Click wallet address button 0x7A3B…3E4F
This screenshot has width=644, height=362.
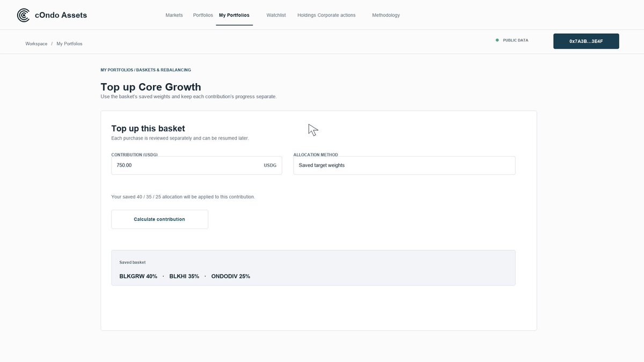(586, 41)
